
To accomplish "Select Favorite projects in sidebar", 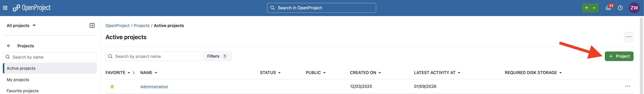I will [x=23, y=91].
